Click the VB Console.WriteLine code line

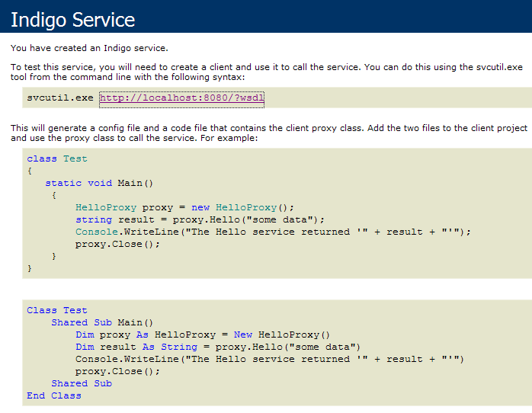pyautogui.click(x=269, y=359)
